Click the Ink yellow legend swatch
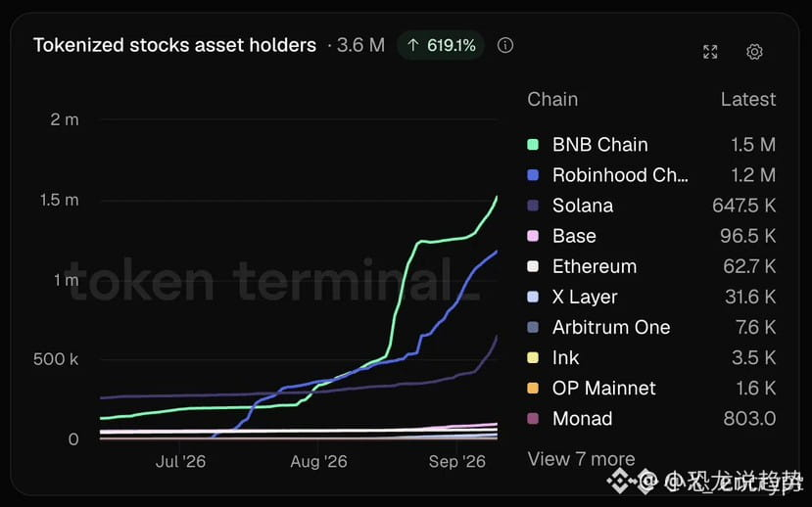812x507 pixels. tap(533, 358)
